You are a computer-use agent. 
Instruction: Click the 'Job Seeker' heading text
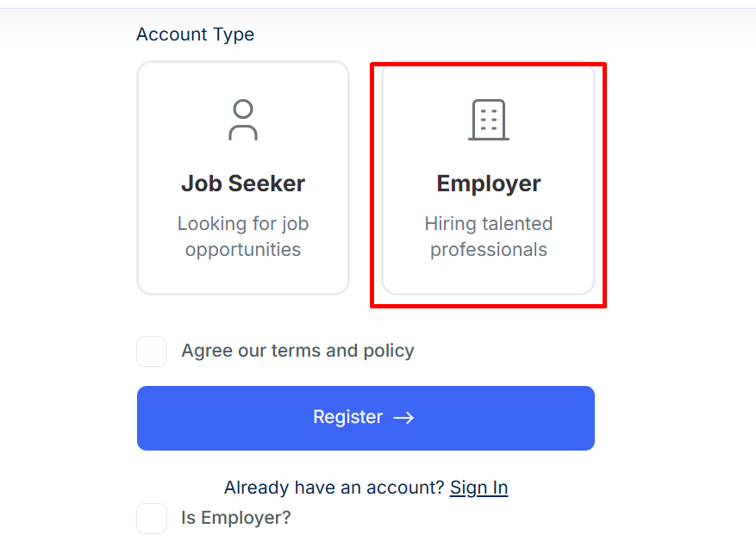point(243,184)
